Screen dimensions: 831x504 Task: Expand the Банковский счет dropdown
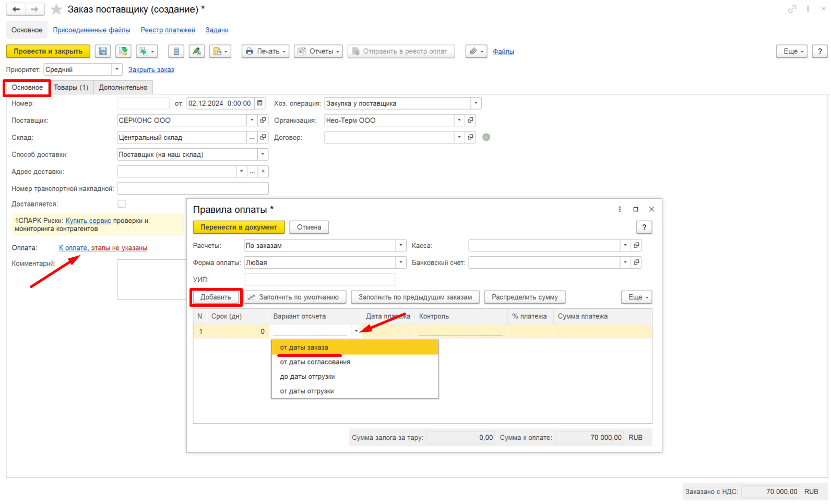(625, 262)
